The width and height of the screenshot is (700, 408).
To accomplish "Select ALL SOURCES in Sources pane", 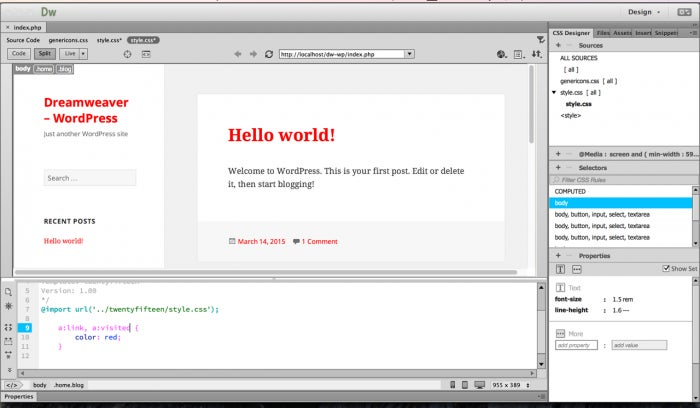I will [x=579, y=58].
